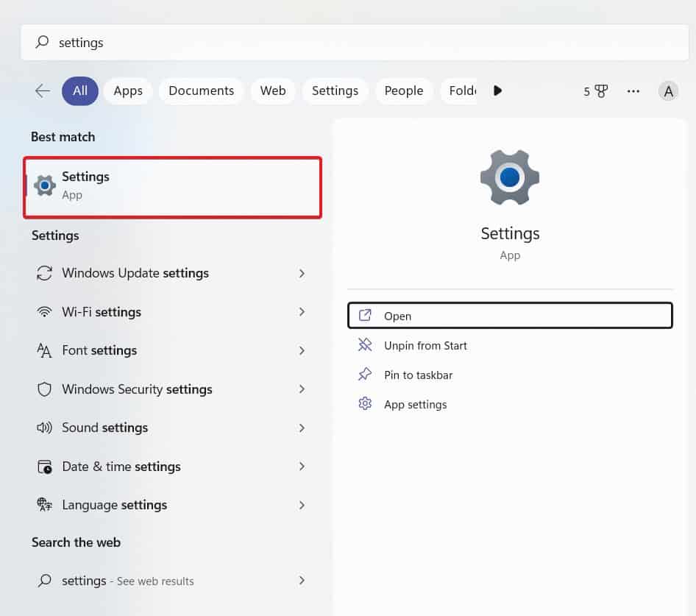696x616 pixels.
Task: Switch to the Web filter tab
Action: point(273,91)
